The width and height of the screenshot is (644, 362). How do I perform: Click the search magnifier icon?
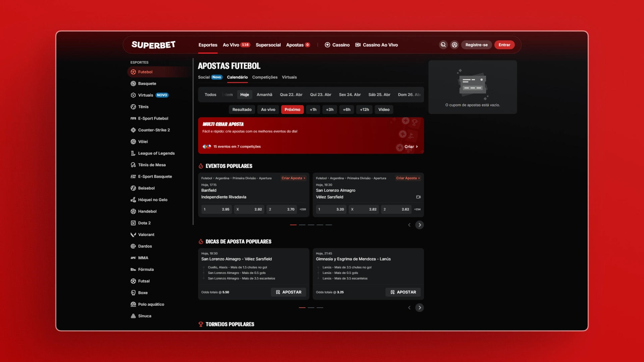pos(443,45)
